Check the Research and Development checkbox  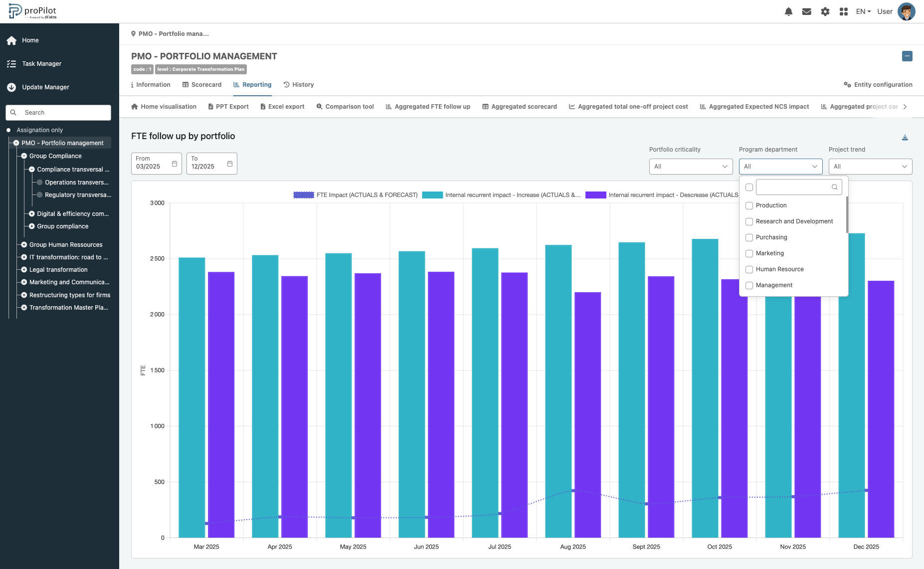click(749, 221)
